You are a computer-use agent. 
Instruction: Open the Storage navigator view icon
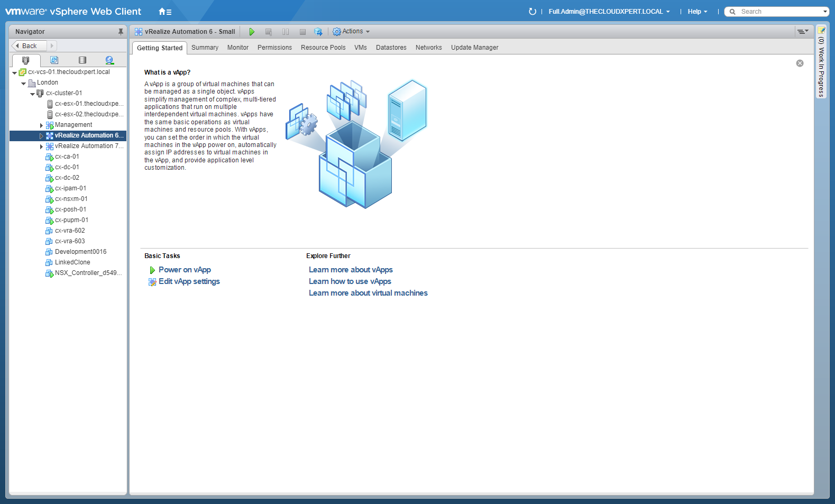click(82, 60)
